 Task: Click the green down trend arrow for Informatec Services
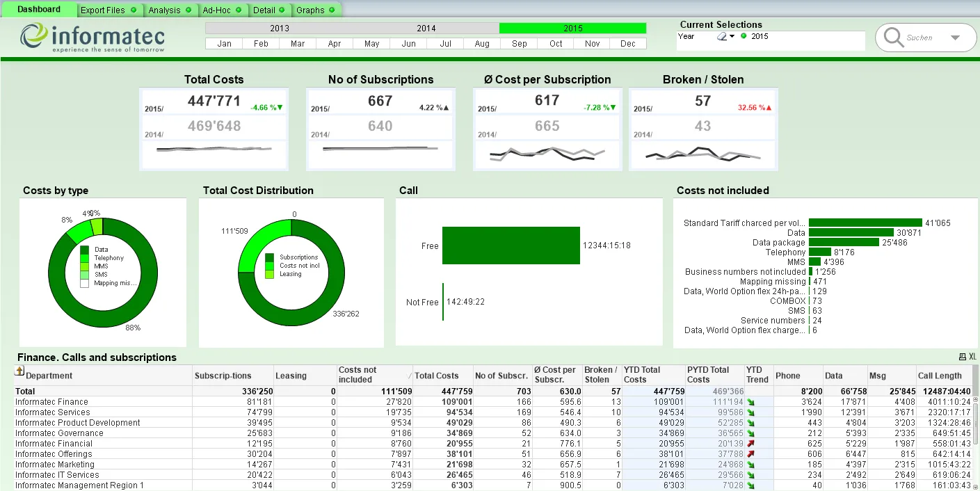[750, 412]
